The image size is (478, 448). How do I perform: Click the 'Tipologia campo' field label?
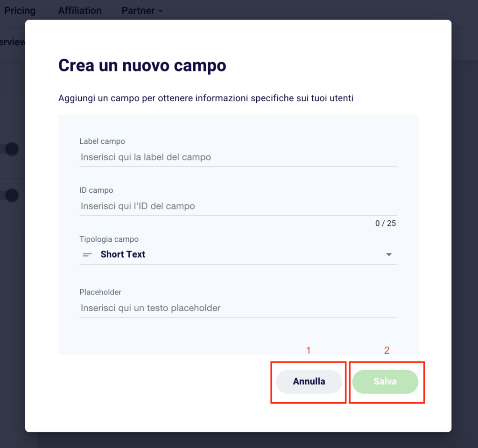pos(109,239)
